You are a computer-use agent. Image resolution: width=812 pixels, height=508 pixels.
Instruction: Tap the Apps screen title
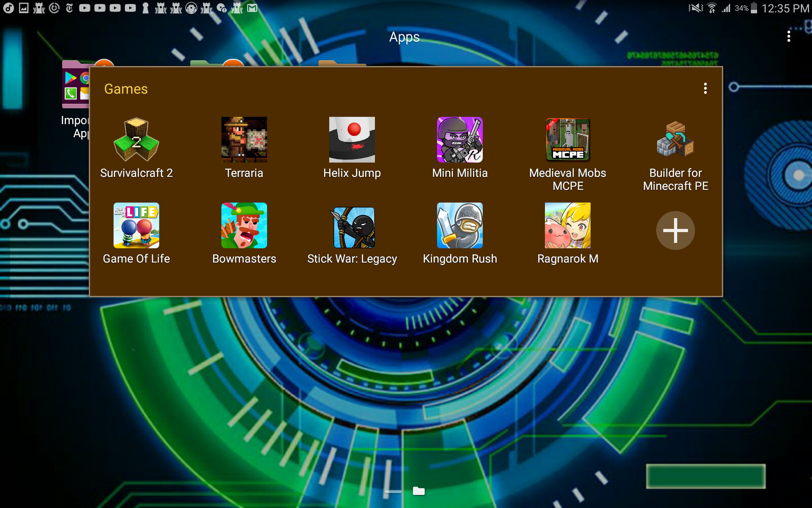point(404,37)
